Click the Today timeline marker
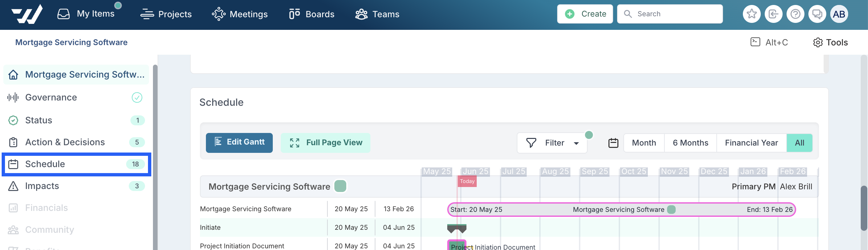Viewport: 868px width, 250px height. coord(467,181)
